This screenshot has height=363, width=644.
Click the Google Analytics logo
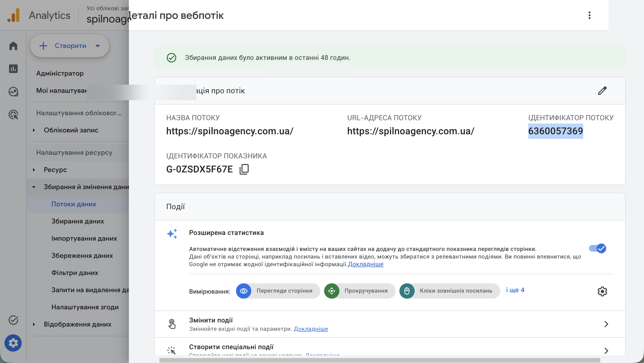(14, 15)
